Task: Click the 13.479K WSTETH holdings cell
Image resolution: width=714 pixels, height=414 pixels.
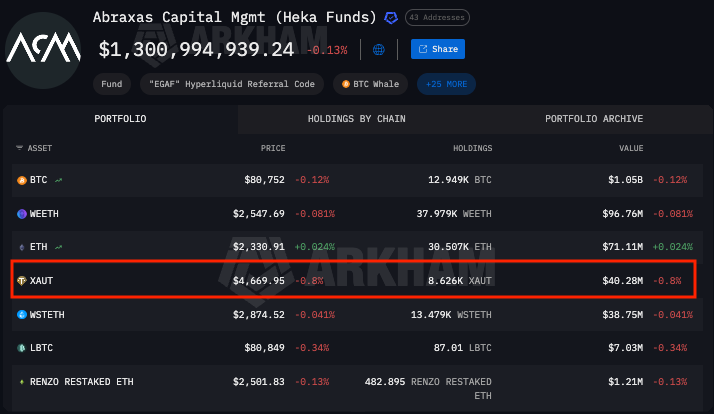Action: click(x=451, y=315)
